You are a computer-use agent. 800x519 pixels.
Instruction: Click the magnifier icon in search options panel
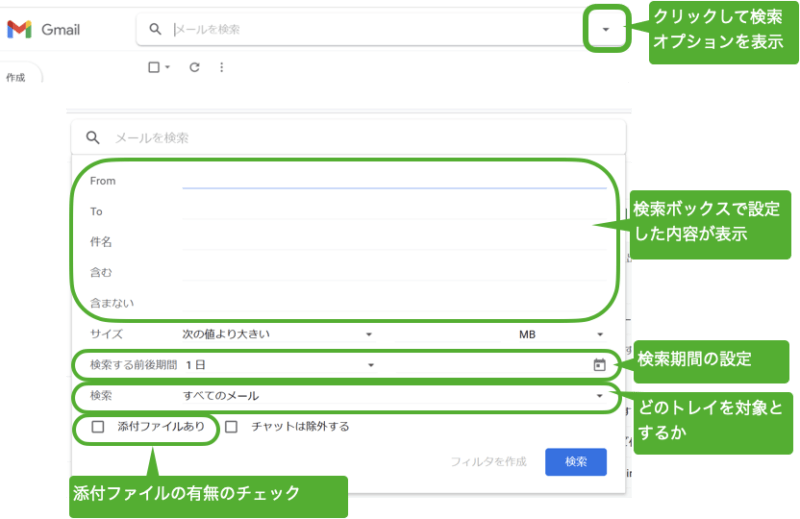point(92,138)
